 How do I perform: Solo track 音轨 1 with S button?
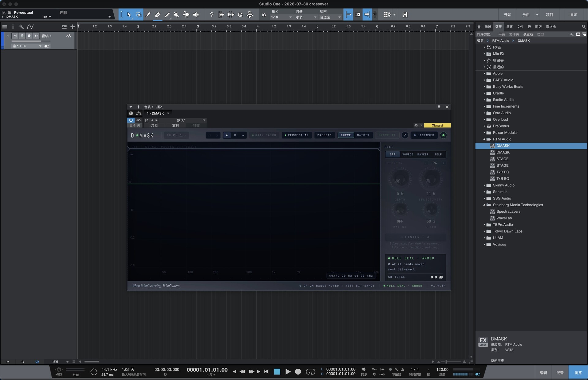(x=22, y=36)
